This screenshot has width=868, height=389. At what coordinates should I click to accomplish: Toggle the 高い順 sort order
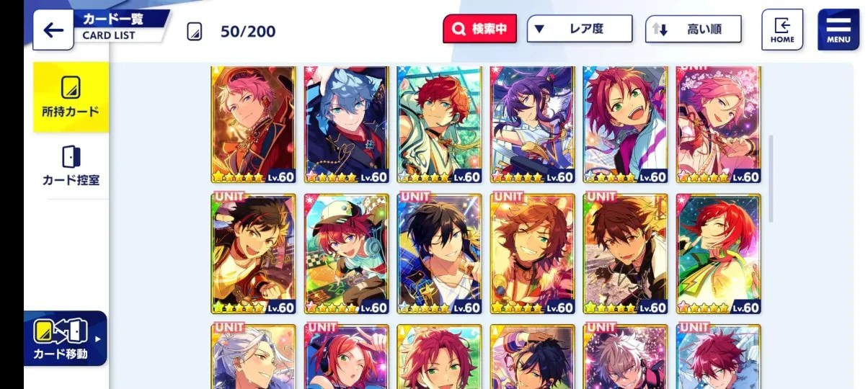click(x=693, y=30)
